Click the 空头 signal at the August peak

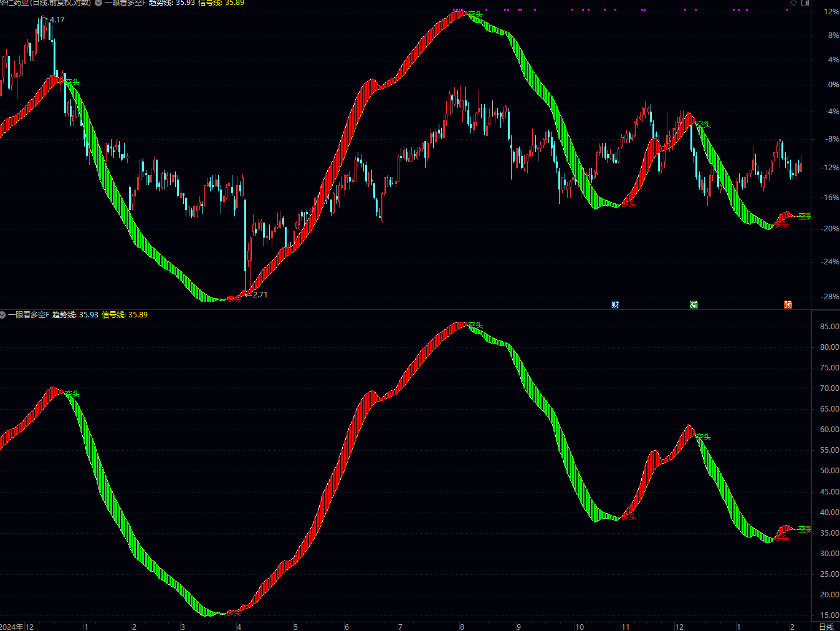pos(475,14)
